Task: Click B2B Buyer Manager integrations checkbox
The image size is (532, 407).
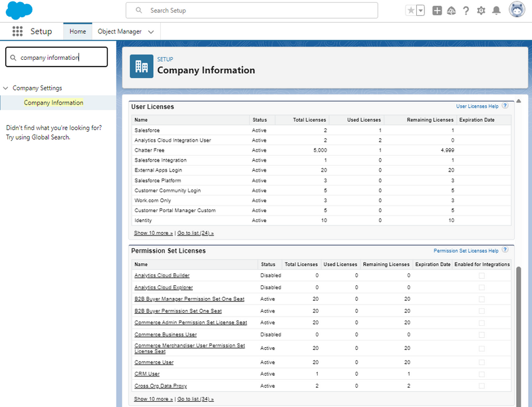Action: coord(481,299)
